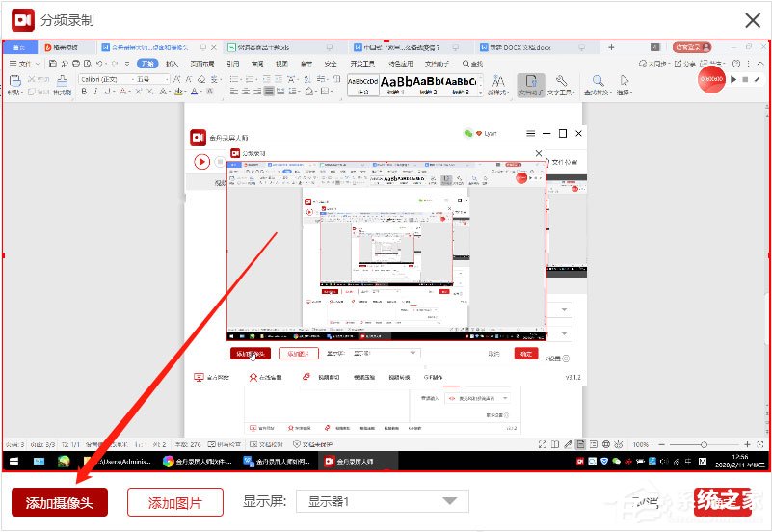
Task: Toggle eye-protection mode icon in status bar
Action: pos(619,444)
